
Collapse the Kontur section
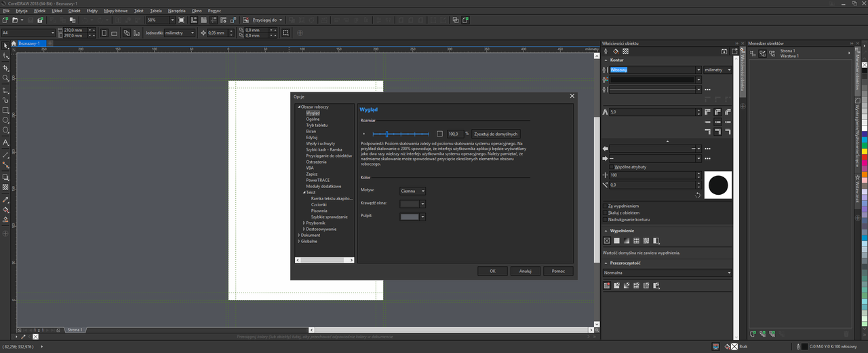click(606, 60)
